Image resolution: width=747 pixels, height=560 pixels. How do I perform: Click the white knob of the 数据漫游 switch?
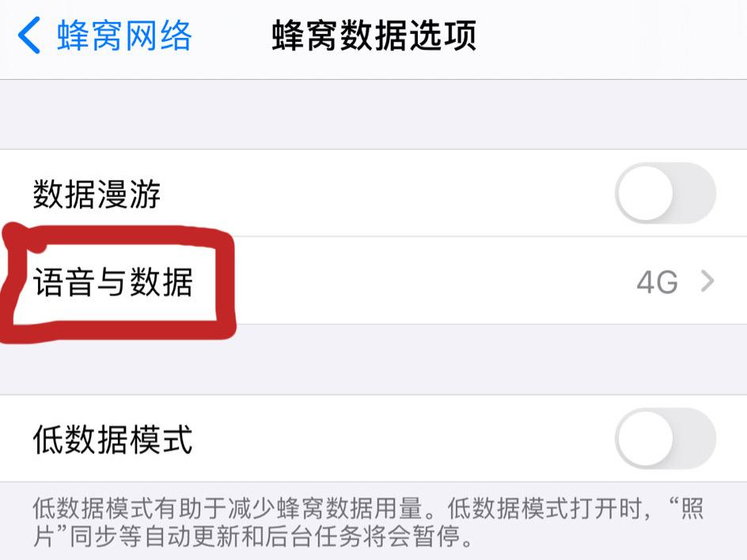point(646,193)
